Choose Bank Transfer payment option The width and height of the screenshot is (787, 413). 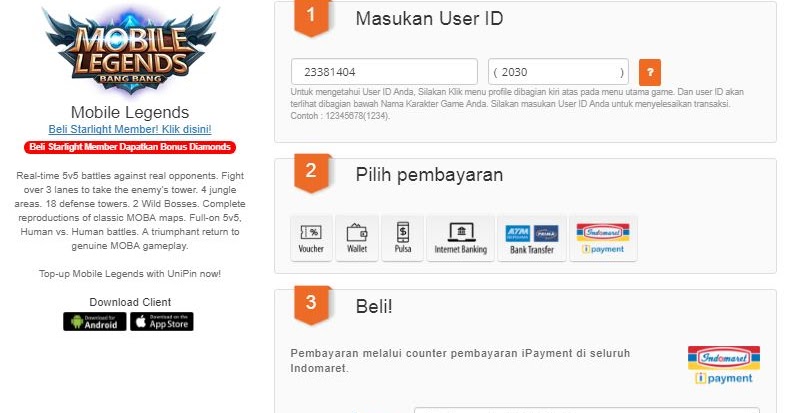(x=532, y=238)
